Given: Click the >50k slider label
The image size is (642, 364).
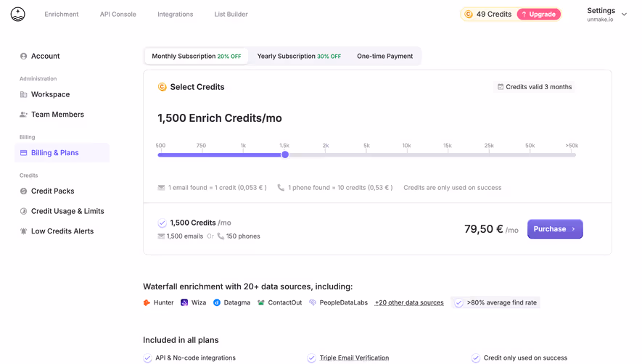Looking at the screenshot, I should coord(572,146).
